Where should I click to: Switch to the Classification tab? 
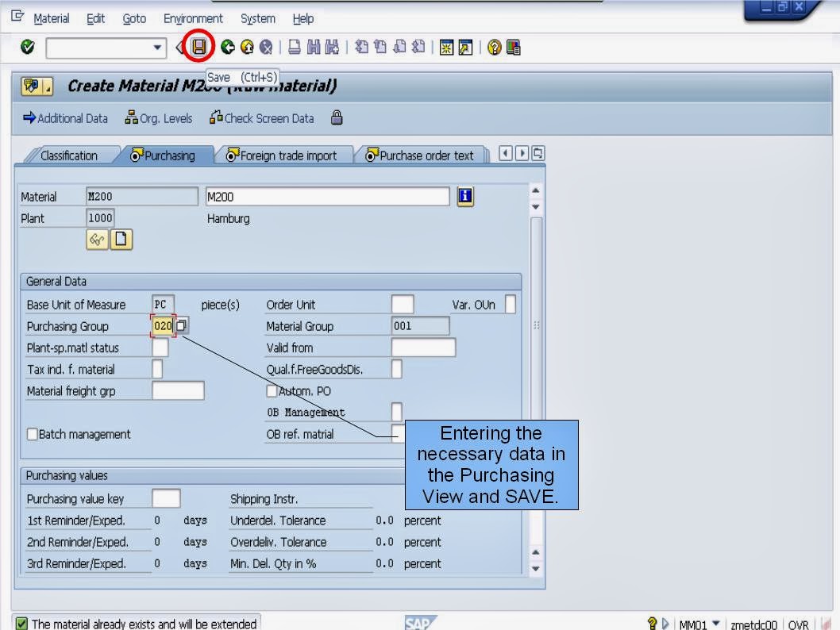point(70,156)
